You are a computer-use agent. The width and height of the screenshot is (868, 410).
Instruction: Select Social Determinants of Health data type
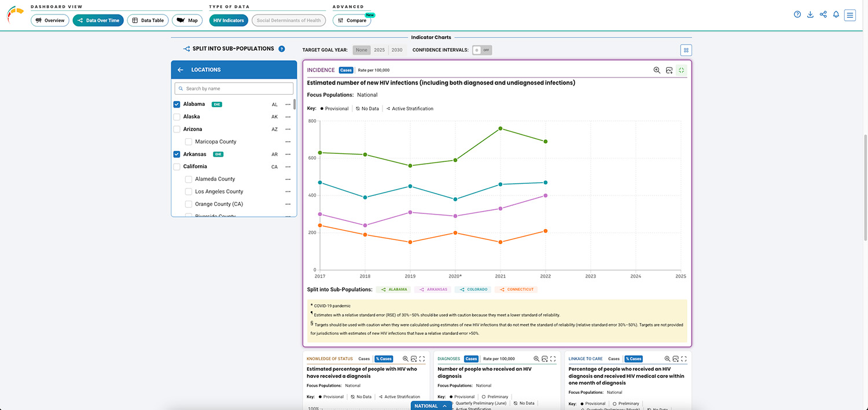[x=289, y=20]
